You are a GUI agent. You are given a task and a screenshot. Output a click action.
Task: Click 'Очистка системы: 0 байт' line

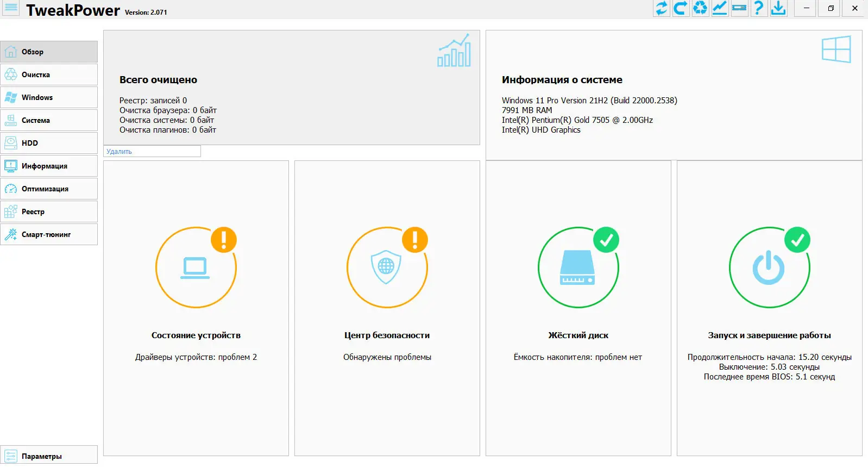[x=167, y=120]
